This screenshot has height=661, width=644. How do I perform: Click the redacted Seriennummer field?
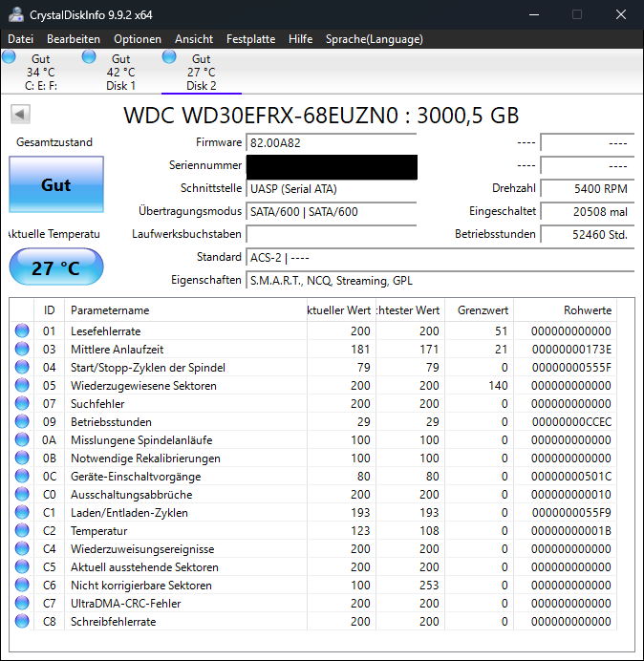tap(332, 167)
